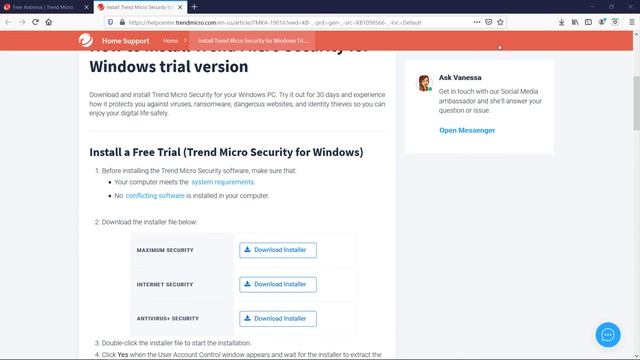
Task: Click the current article breadcrumb
Action: pos(253,41)
